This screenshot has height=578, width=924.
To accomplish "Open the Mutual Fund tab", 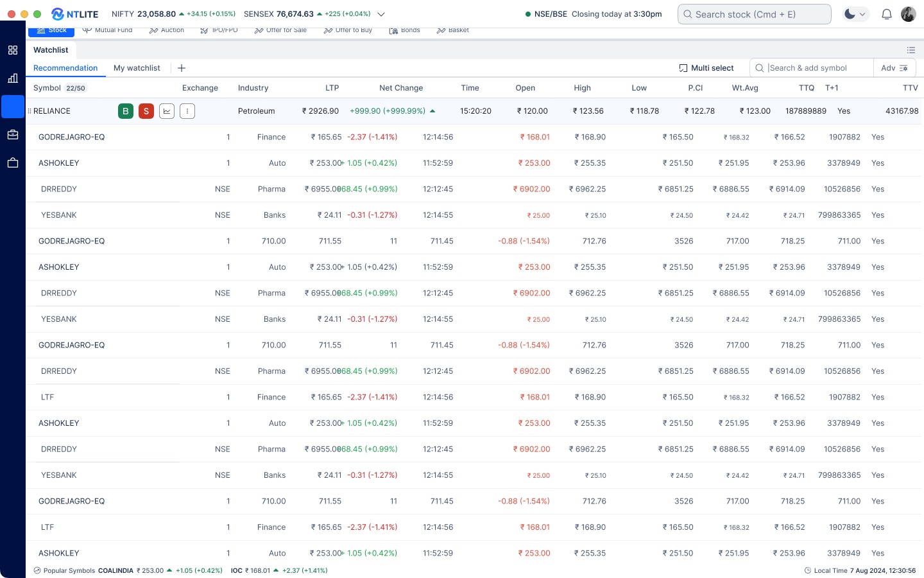I will point(107,30).
